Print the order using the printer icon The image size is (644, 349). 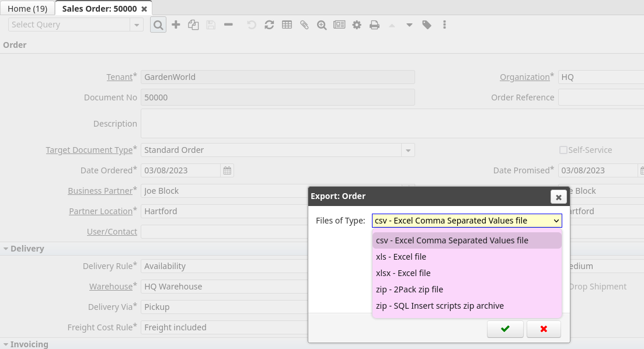(x=374, y=25)
